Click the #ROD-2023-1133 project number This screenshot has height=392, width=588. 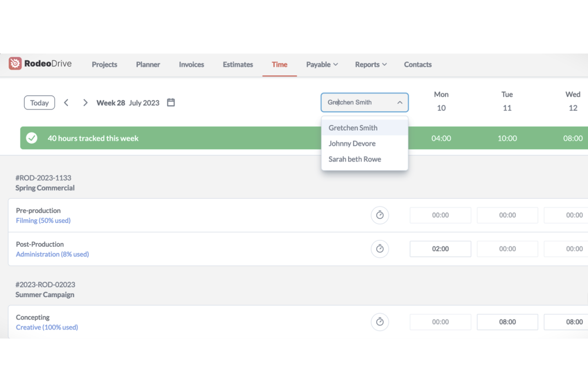pyautogui.click(x=43, y=178)
